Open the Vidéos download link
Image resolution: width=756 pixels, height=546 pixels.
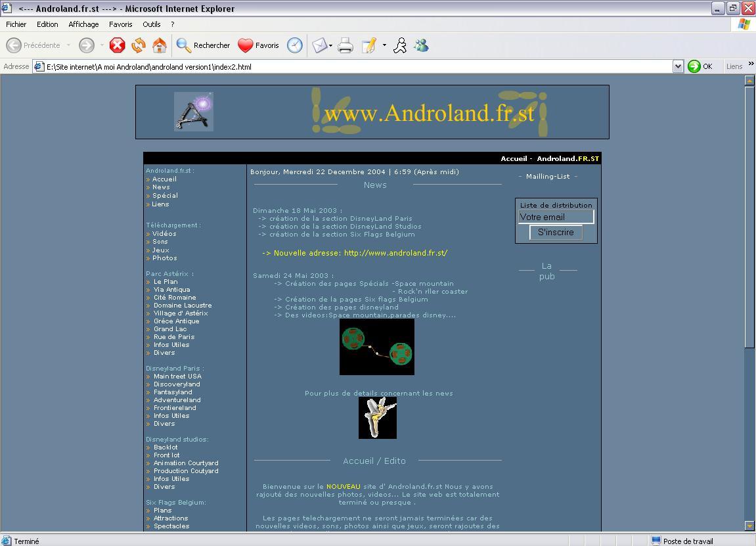(x=164, y=233)
